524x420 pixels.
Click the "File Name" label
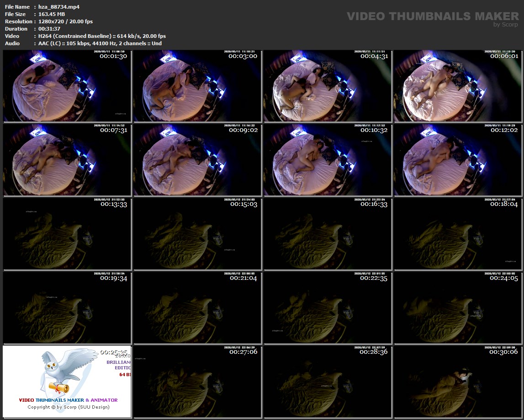[x=17, y=7]
